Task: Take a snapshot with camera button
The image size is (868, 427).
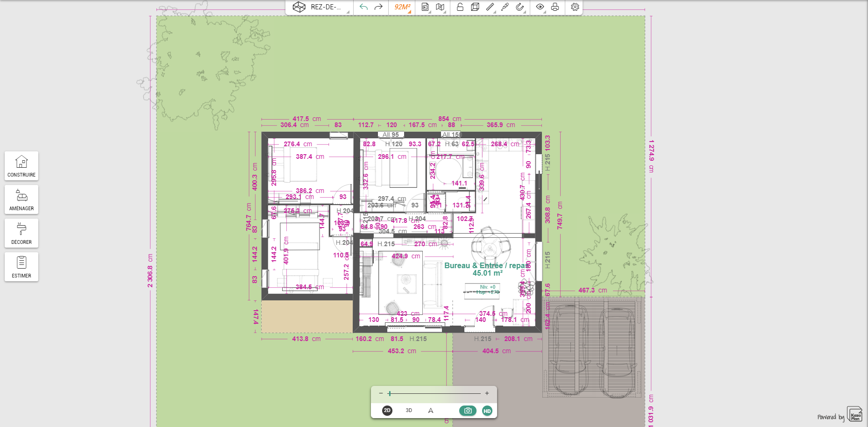Action: pos(468,411)
